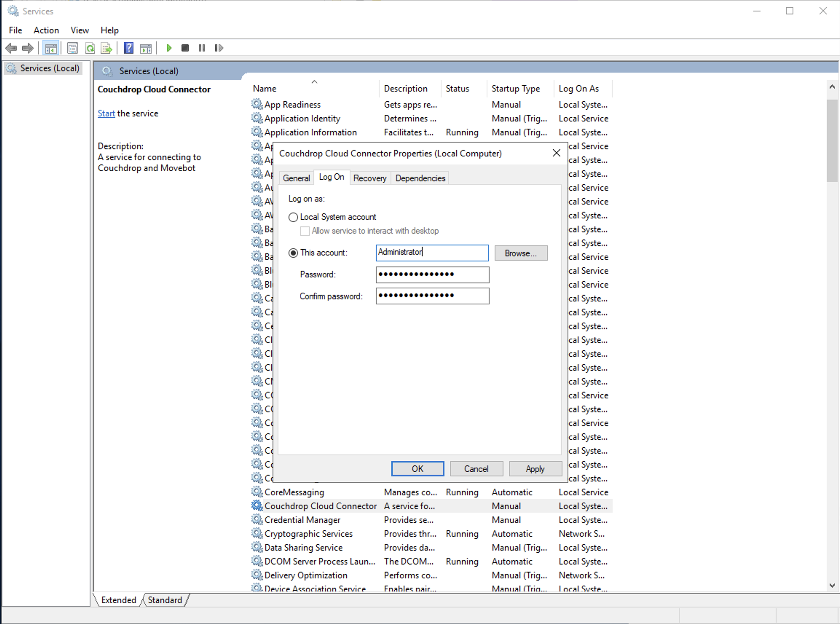Click the gear icon of Application Identity
Image resolution: width=840 pixels, height=624 pixels.
tap(257, 118)
